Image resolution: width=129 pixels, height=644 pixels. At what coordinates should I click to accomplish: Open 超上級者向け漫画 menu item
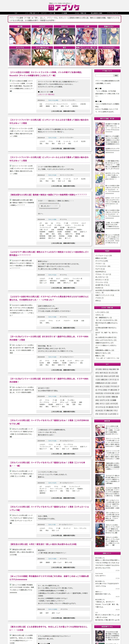click(96, 13)
